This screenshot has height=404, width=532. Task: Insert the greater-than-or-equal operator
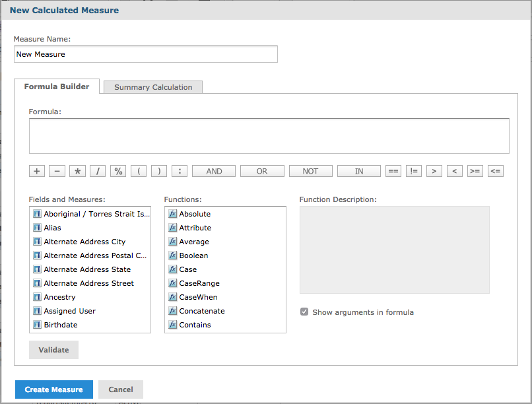click(475, 171)
